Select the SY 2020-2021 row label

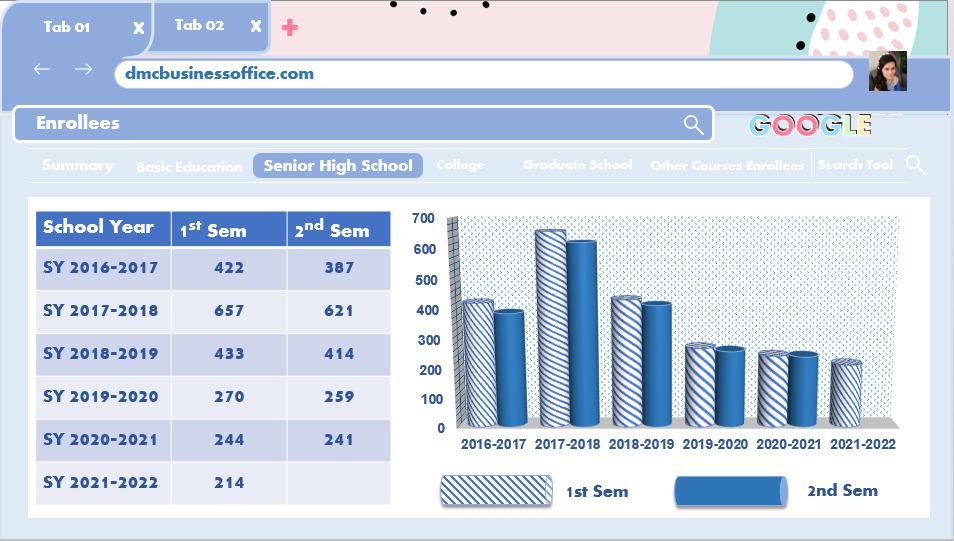(100, 439)
